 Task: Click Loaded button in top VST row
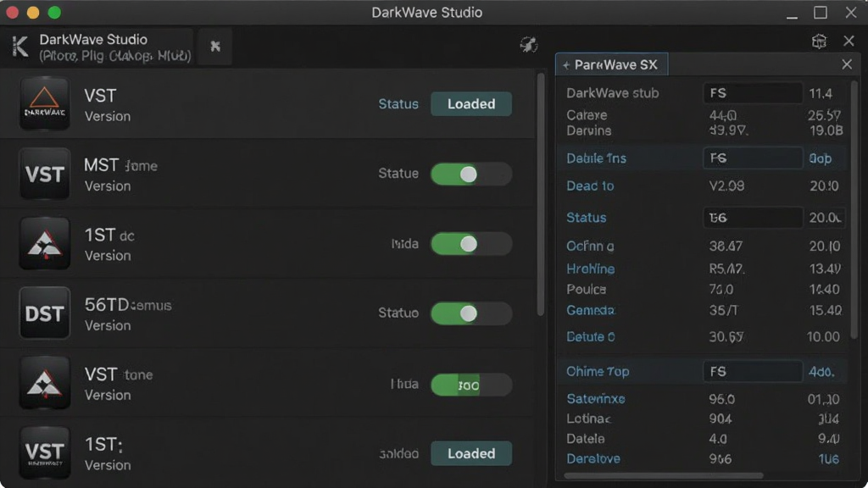point(471,104)
